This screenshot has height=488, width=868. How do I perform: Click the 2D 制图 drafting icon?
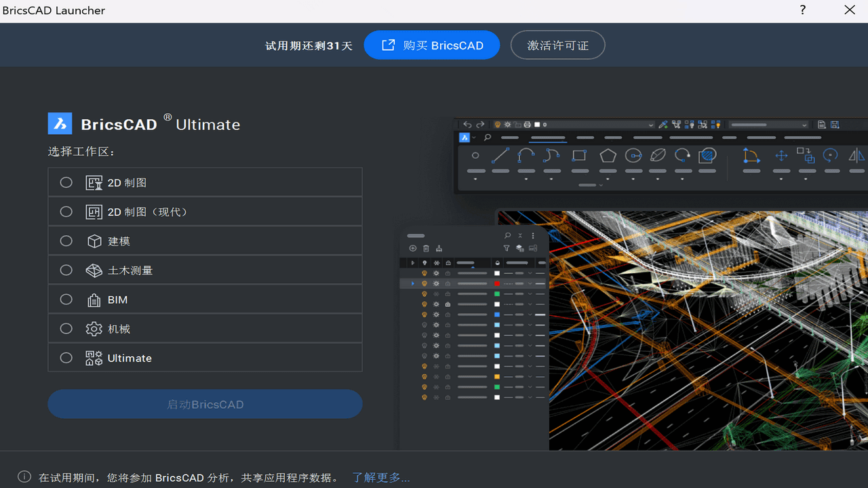pyautogui.click(x=94, y=182)
